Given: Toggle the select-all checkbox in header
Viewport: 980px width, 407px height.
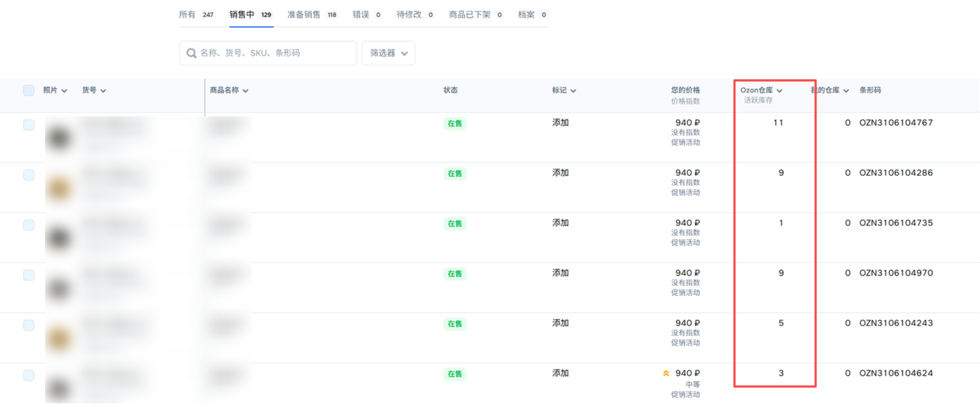Looking at the screenshot, I should pos(29,90).
